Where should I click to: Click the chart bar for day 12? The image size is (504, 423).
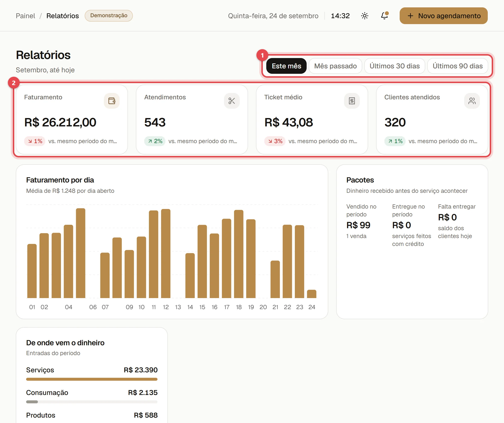coord(166,254)
